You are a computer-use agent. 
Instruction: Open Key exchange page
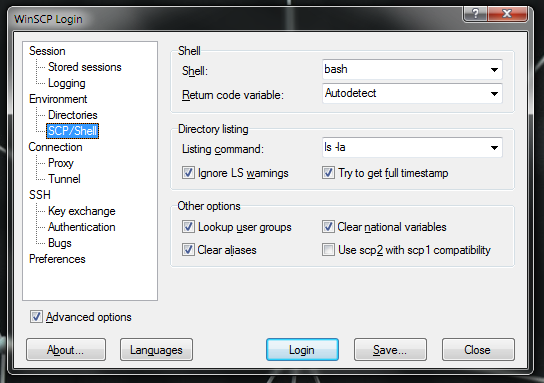click(x=82, y=211)
